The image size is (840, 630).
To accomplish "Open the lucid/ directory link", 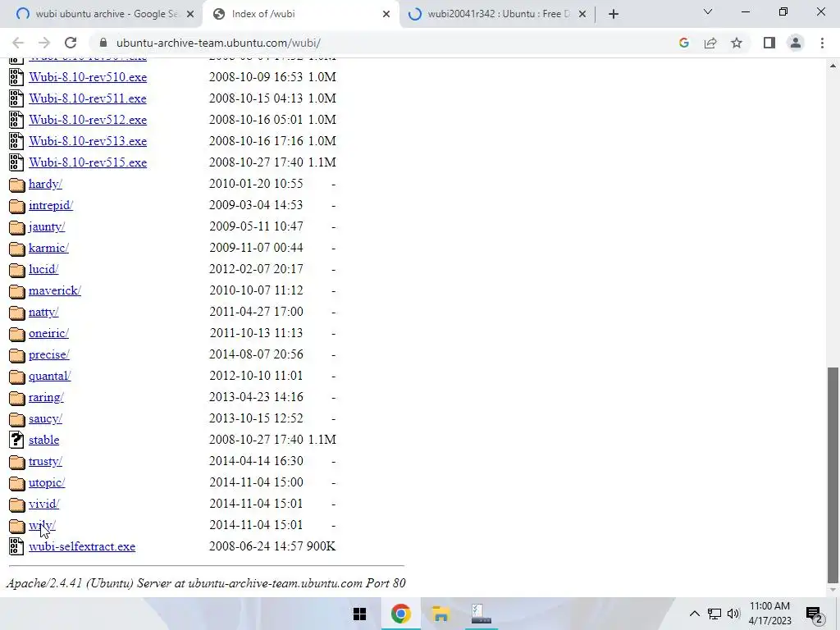I will [x=43, y=269].
